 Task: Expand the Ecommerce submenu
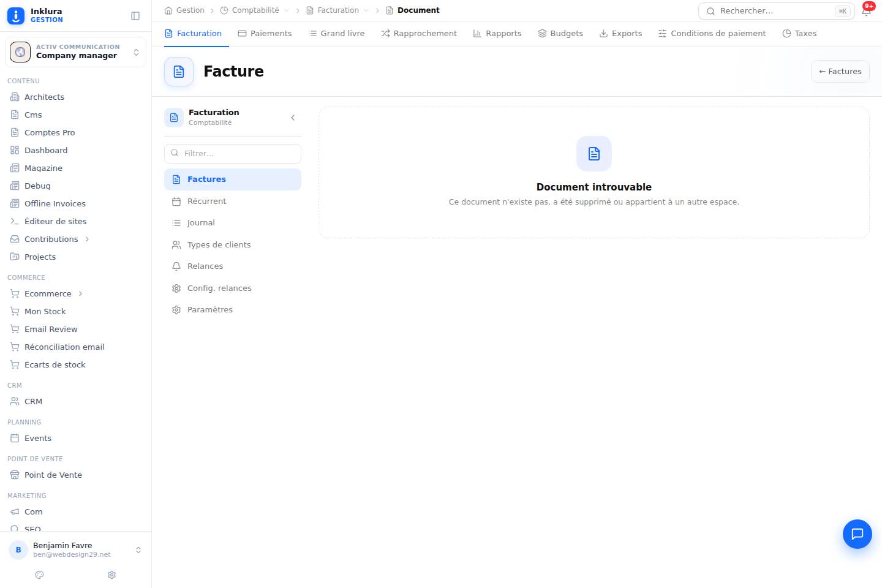(80, 294)
